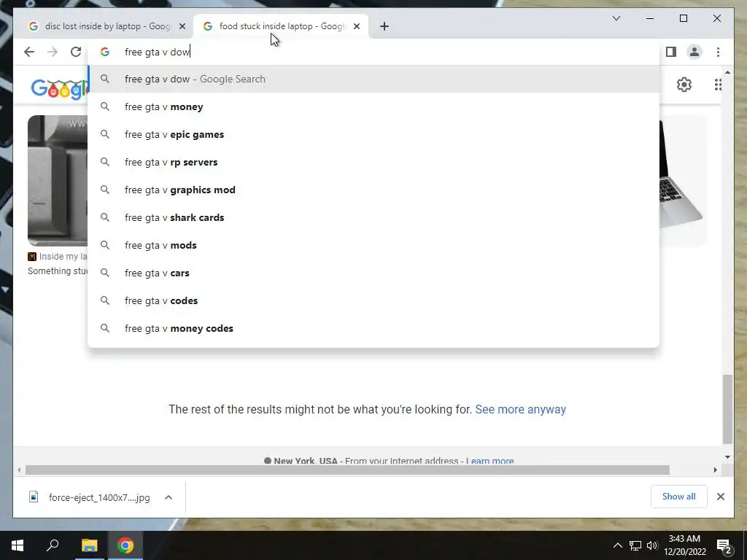The image size is (747, 560).
Task: Open 'See more anyway' link
Action: pos(520,410)
